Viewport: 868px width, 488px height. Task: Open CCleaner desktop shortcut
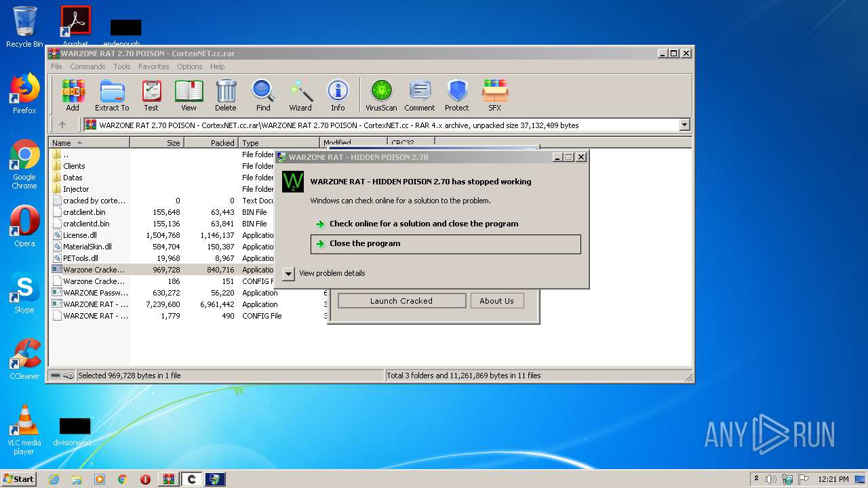pos(24,359)
